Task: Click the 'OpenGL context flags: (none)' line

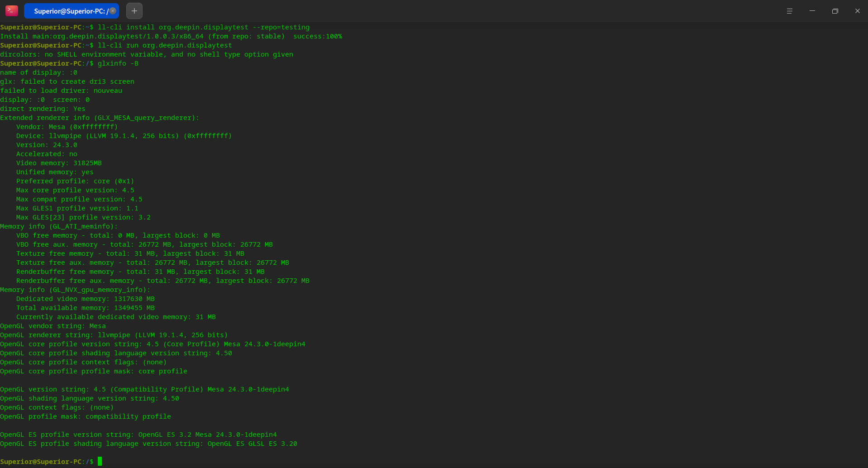Action: pyautogui.click(x=57, y=407)
